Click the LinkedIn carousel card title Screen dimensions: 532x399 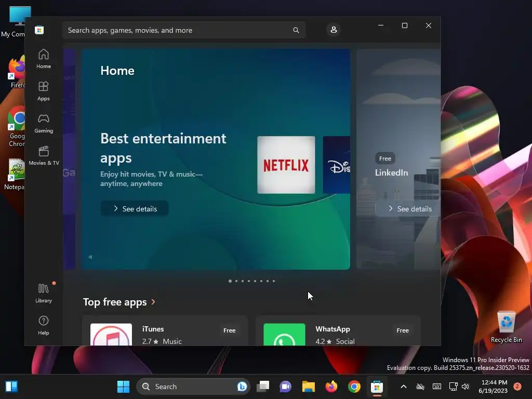click(x=392, y=172)
